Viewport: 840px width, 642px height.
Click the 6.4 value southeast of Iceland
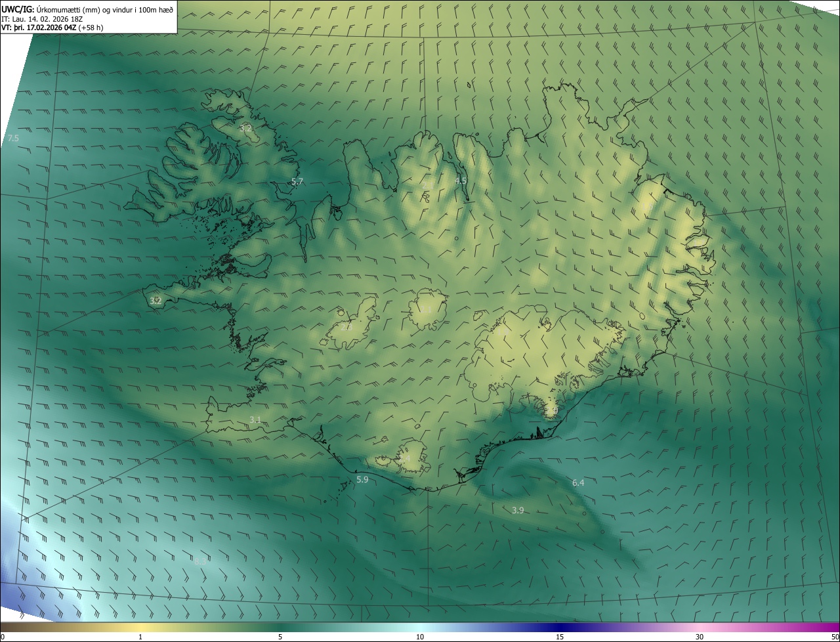(x=577, y=482)
